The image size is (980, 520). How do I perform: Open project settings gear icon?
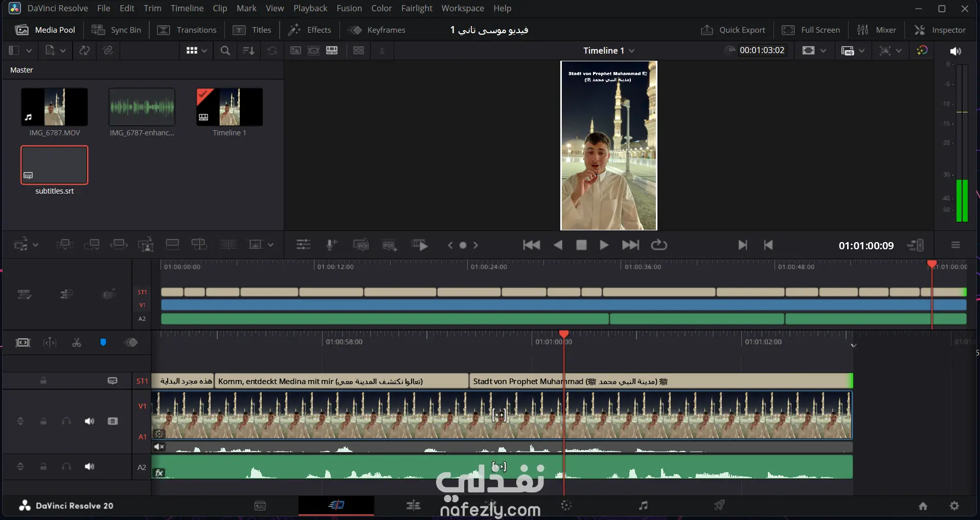[954, 506]
